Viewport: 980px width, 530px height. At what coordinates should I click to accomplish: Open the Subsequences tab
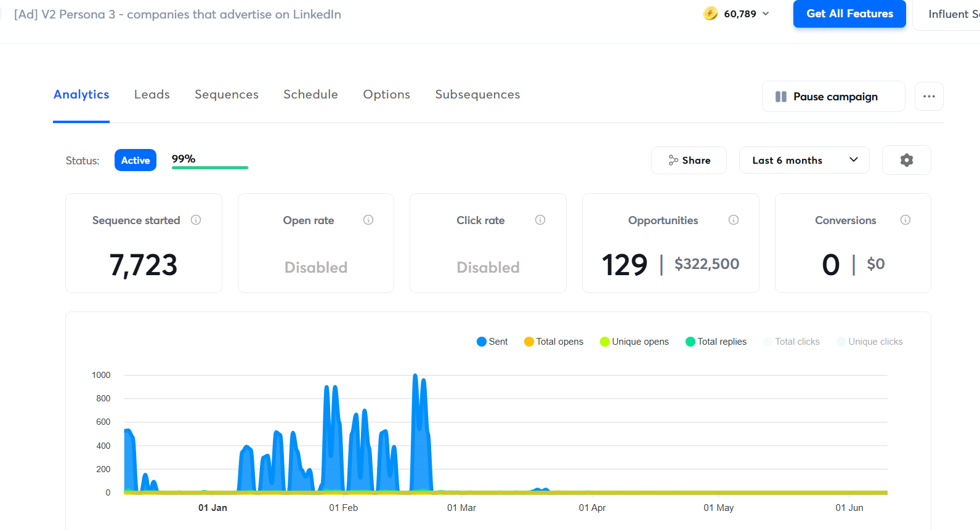pyautogui.click(x=477, y=94)
